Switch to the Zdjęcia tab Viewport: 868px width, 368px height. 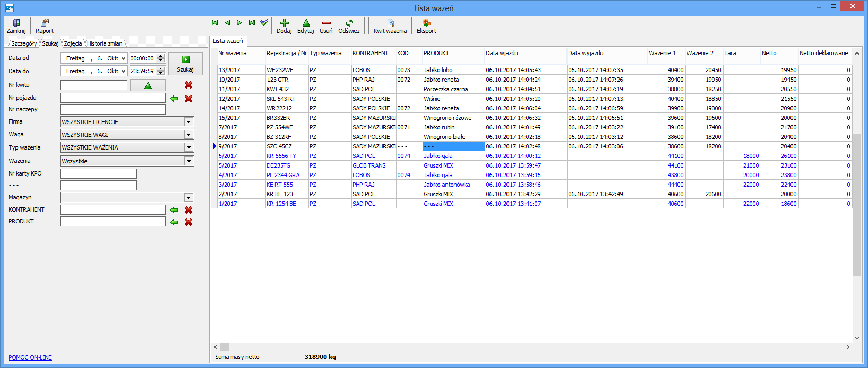pos(73,43)
